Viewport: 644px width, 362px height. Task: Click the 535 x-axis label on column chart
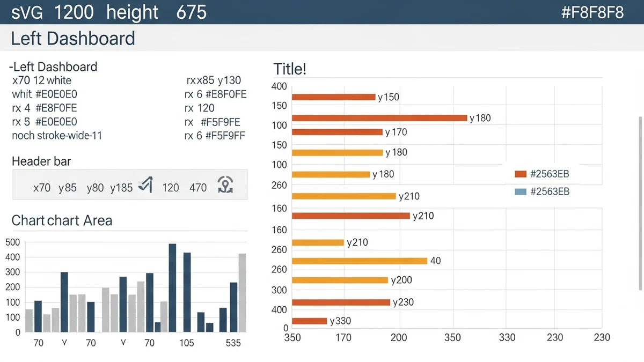coord(233,343)
